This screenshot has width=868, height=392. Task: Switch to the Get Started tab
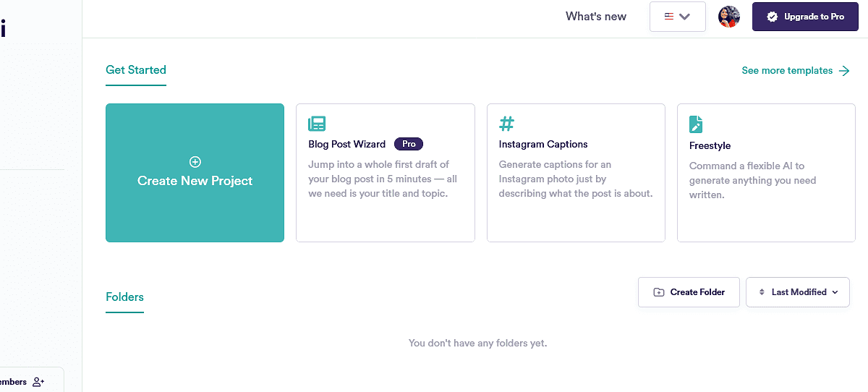tap(136, 70)
